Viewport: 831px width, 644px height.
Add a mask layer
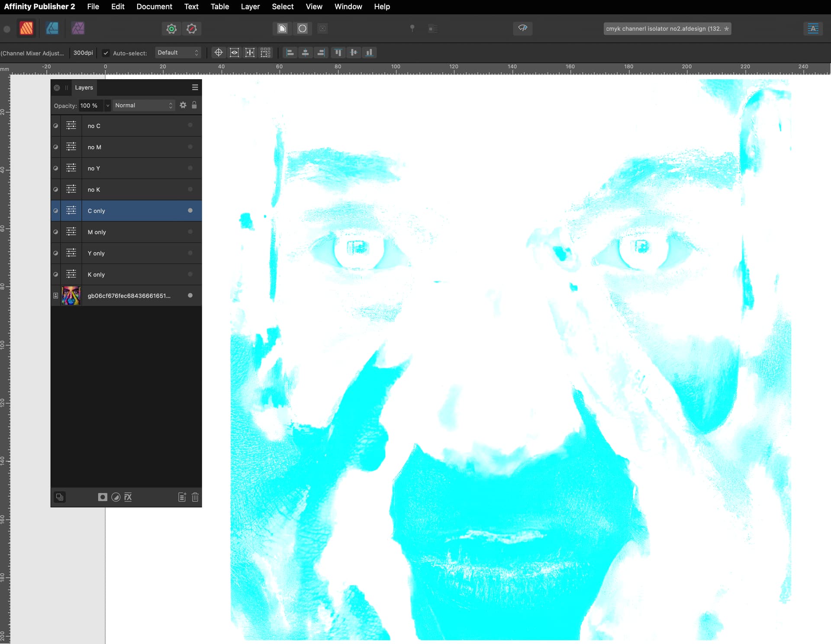103,497
